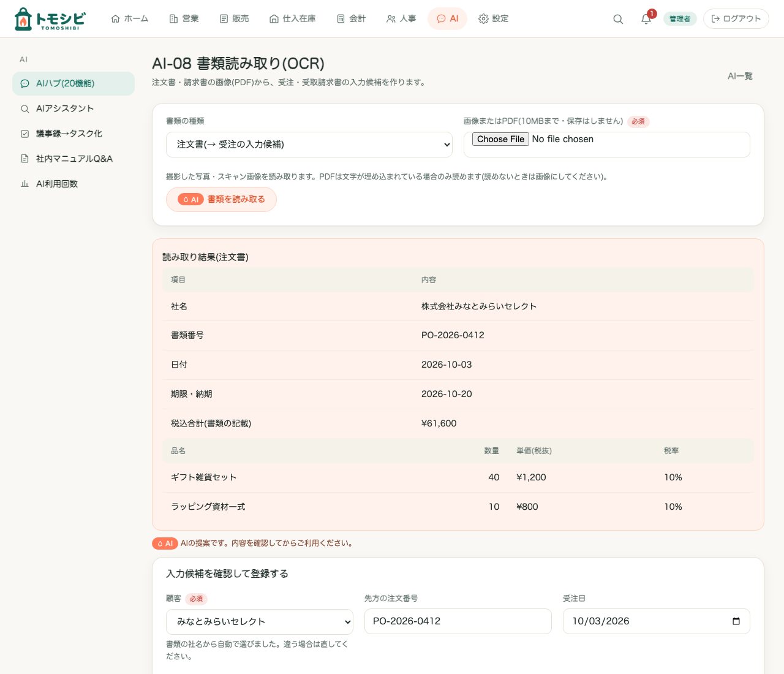Open the 設定 top menu
784x674 pixels.
(494, 19)
